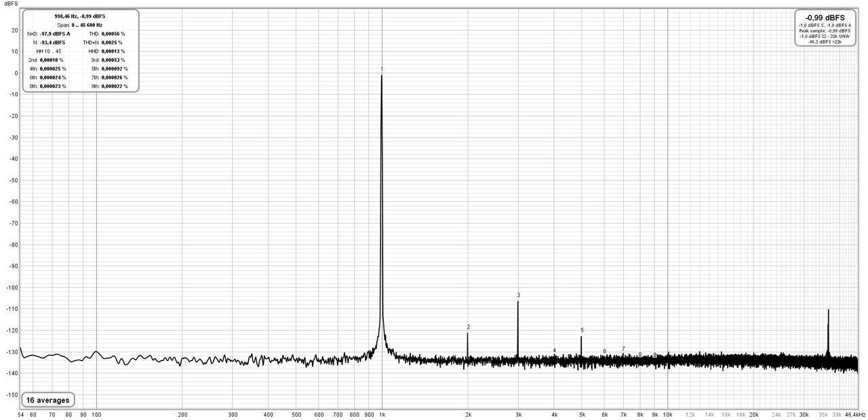Click the 'HH 10 .. 45' label
The image size is (868, 420).
coord(49,51)
